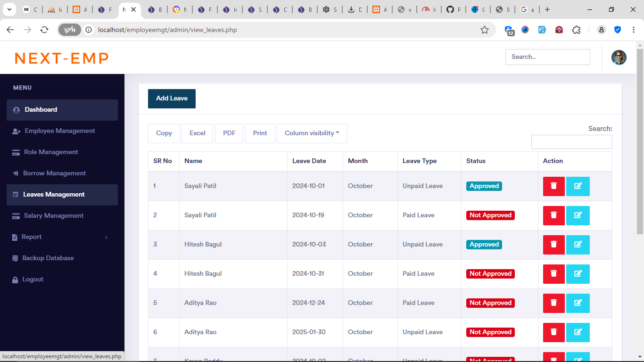Image resolution: width=644 pixels, height=362 pixels.
Task: Sort table by Leave Date column header
Action: (309, 161)
